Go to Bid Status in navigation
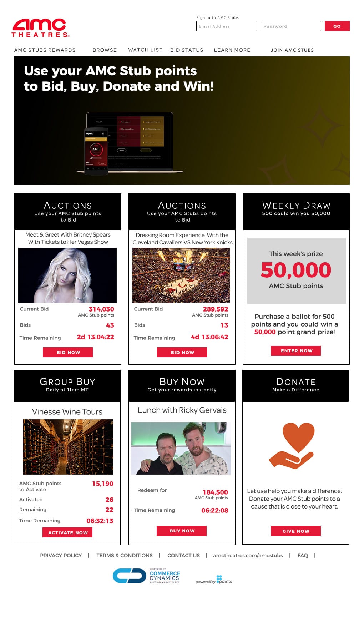Image resolution: width=364 pixels, height=627 pixels. coord(187,50)
